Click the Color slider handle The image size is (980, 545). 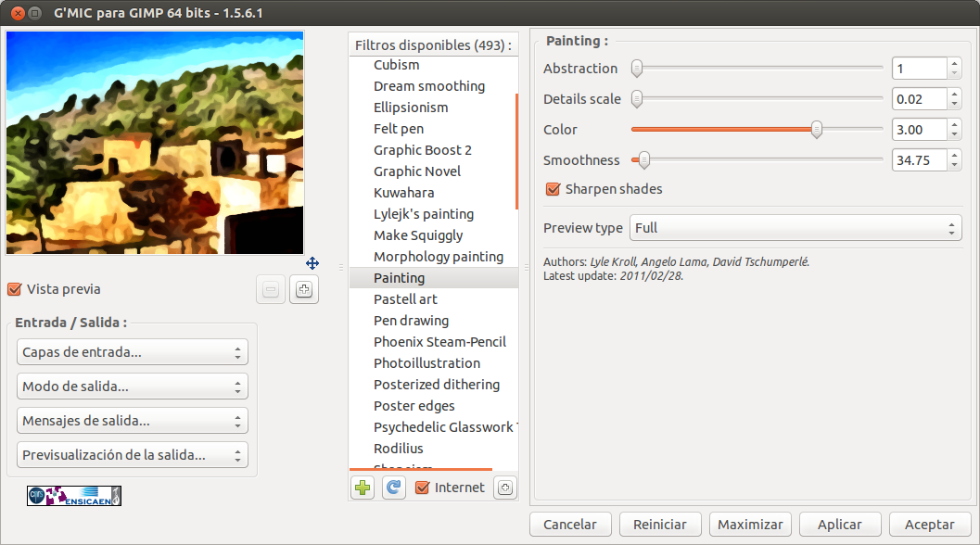tap(816, 130)
